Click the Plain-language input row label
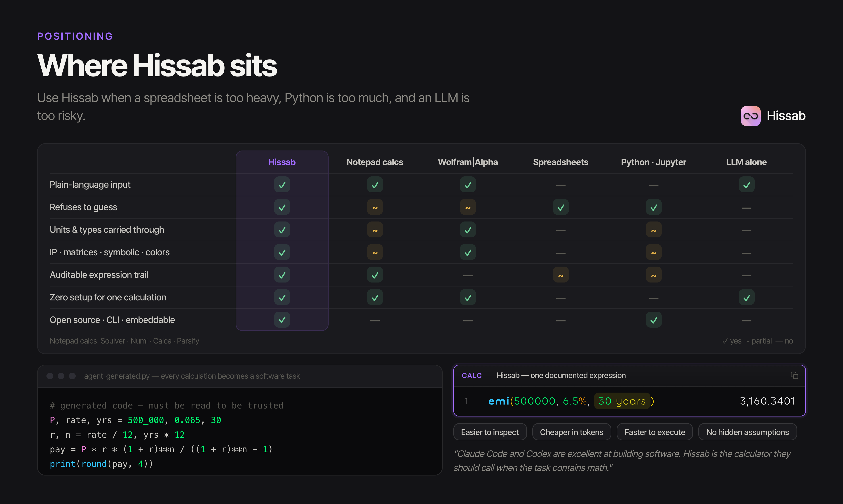Viewport: 843px width, 504px height. coord(90,184)
